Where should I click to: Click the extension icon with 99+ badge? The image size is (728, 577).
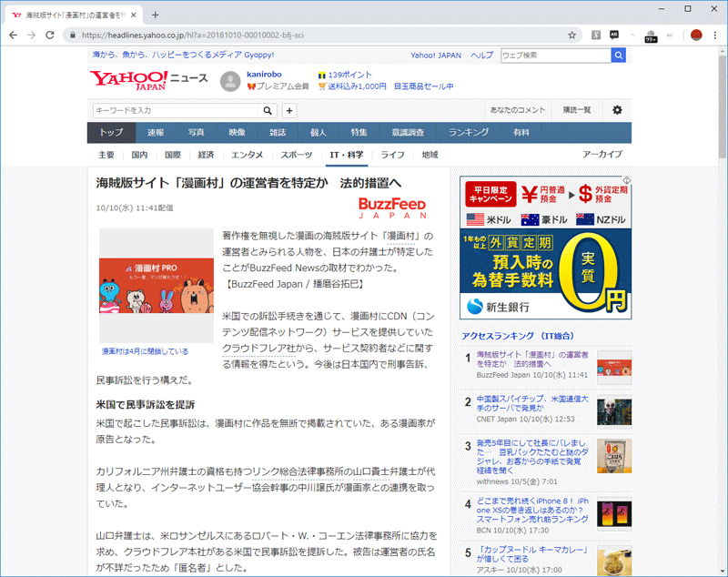651,35
